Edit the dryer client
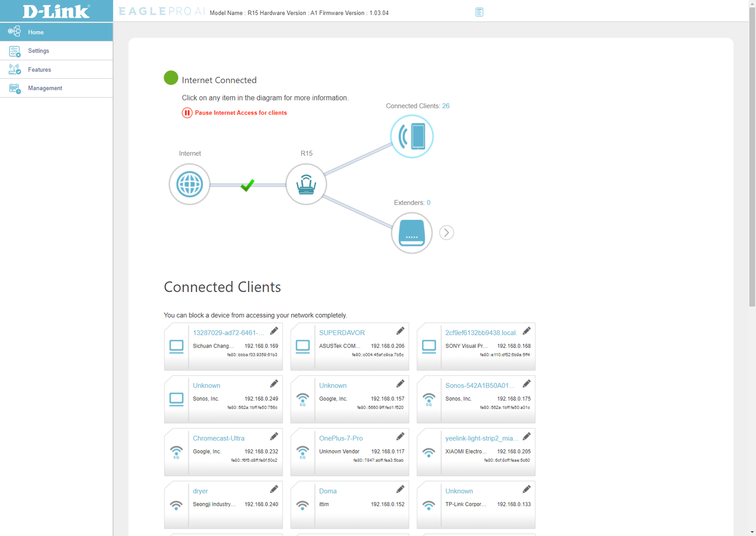 click(274, 490)
